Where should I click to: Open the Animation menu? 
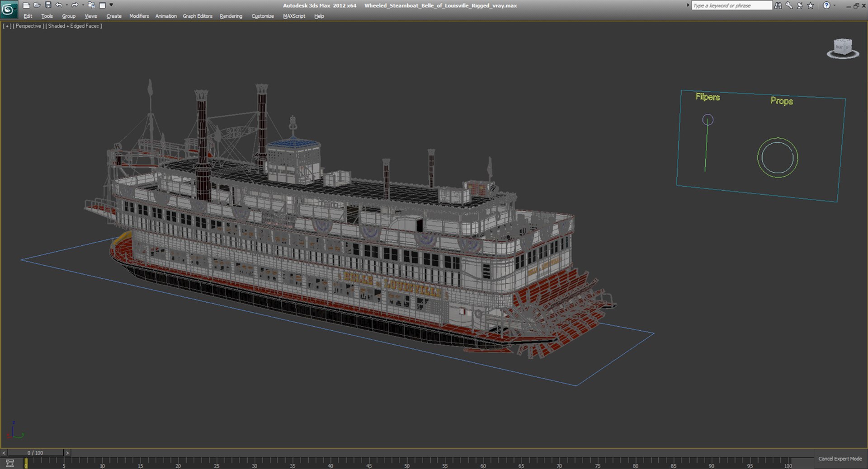tap(166, 16)
